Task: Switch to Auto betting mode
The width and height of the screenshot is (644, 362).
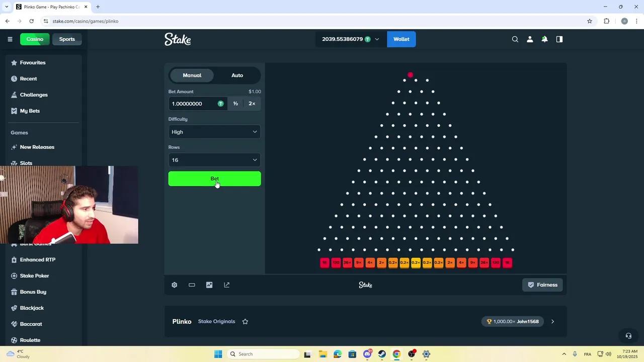Action: 237,75
